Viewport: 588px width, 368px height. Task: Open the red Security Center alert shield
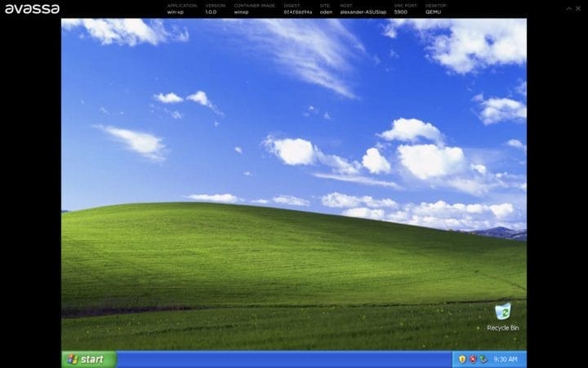click(473, 359)
